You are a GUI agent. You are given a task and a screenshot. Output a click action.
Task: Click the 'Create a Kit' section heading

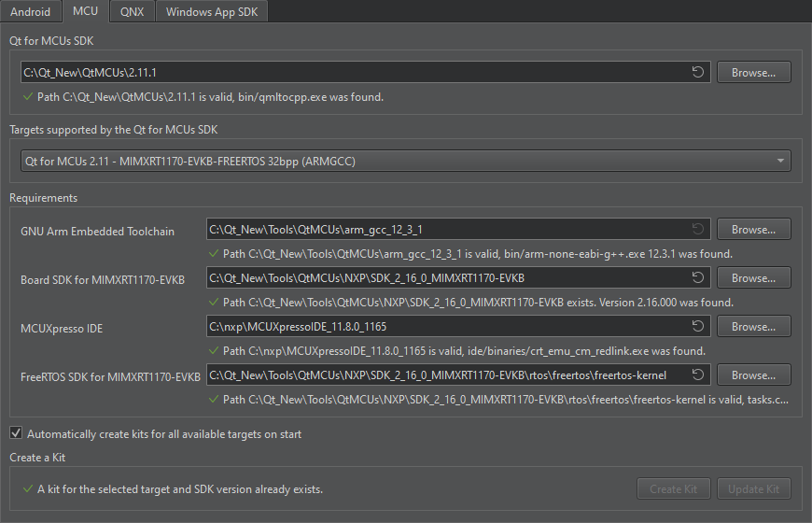[x=37, y=458]
